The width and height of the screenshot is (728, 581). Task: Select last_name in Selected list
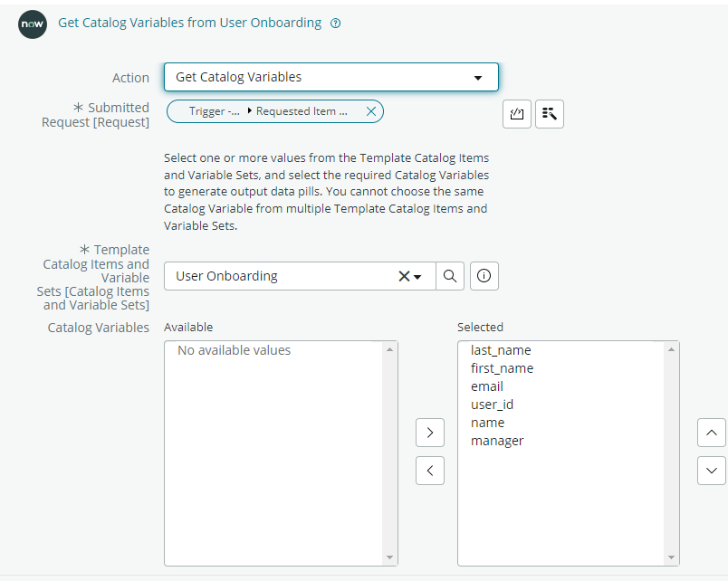[x=501, y=350]
